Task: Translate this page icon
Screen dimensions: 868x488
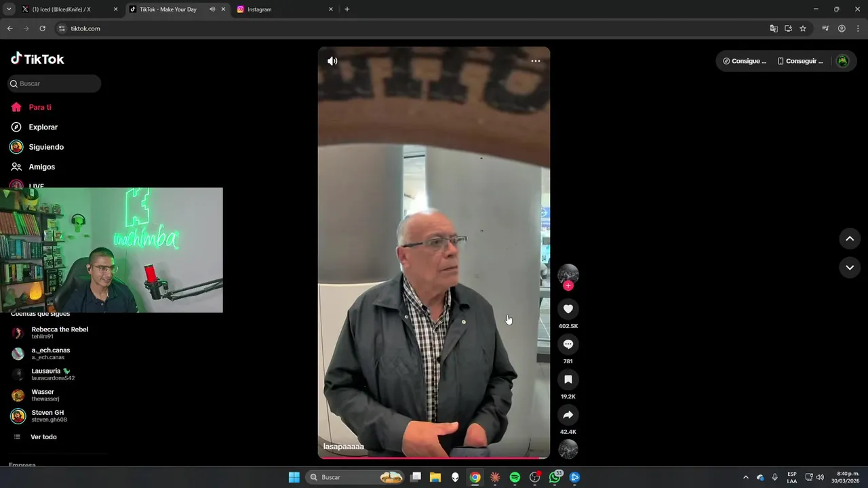Action: tap(774, 28)
